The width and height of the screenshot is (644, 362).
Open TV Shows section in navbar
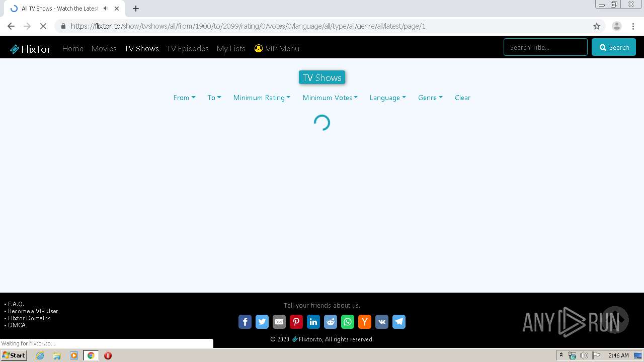tap(141, 49)
